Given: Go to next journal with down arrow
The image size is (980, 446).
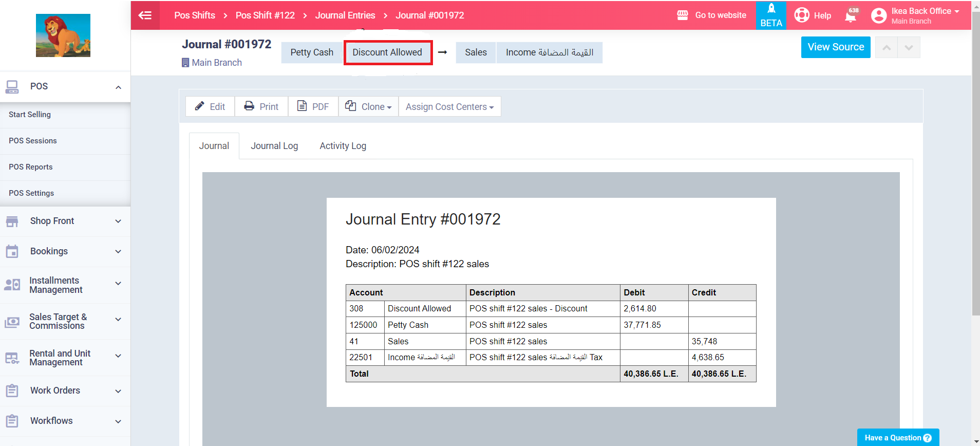Looking at the screenshot, I should 909,48.
